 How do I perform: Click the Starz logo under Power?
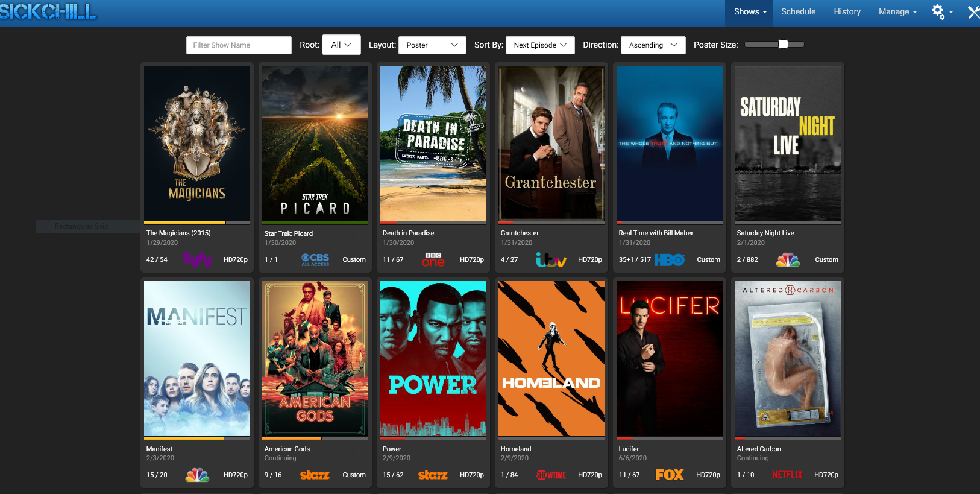[x=433, y=475]
